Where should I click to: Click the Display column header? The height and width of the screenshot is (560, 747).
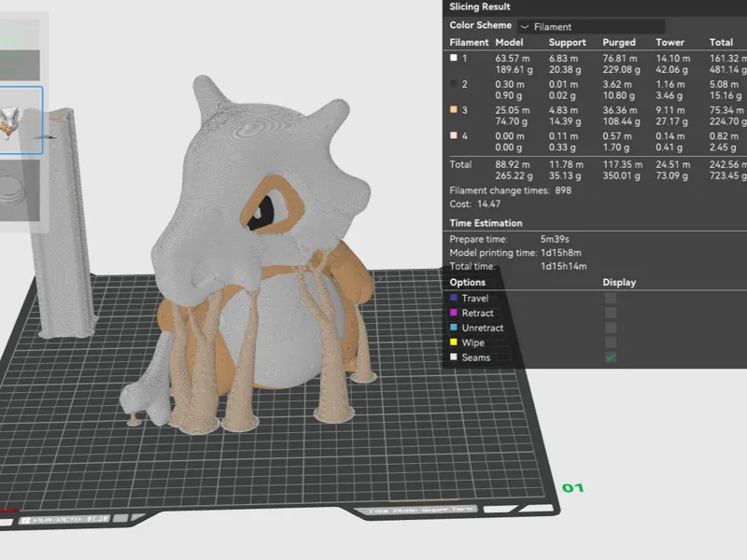pyautogui.click(x=619, y=283)
